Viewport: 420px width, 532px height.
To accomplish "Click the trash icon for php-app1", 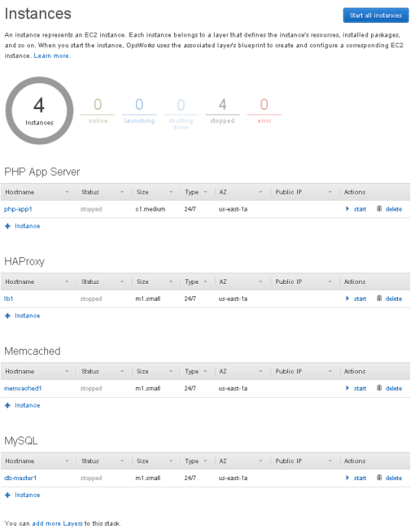I will point(380,208).
